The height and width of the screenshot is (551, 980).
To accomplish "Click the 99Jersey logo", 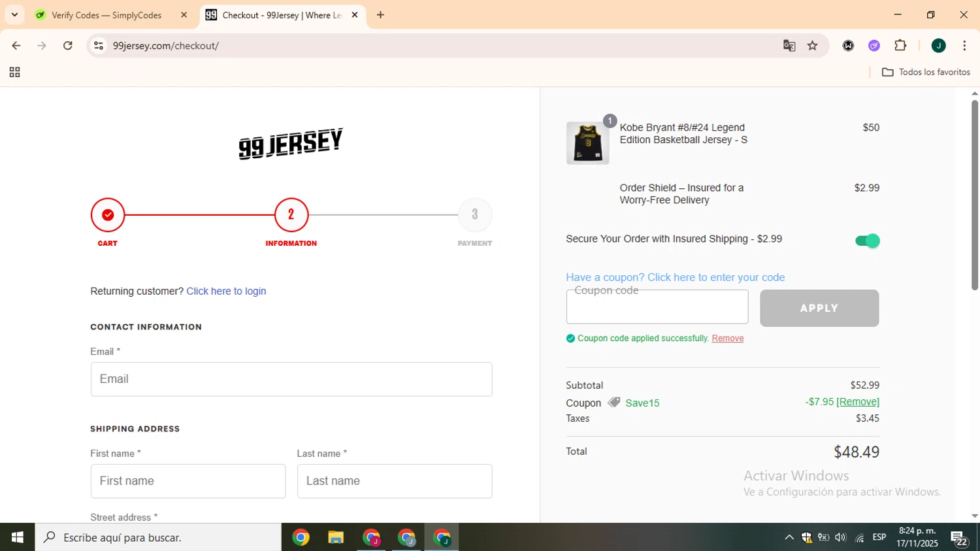I will pyautogui.click(x=291, y=143).
